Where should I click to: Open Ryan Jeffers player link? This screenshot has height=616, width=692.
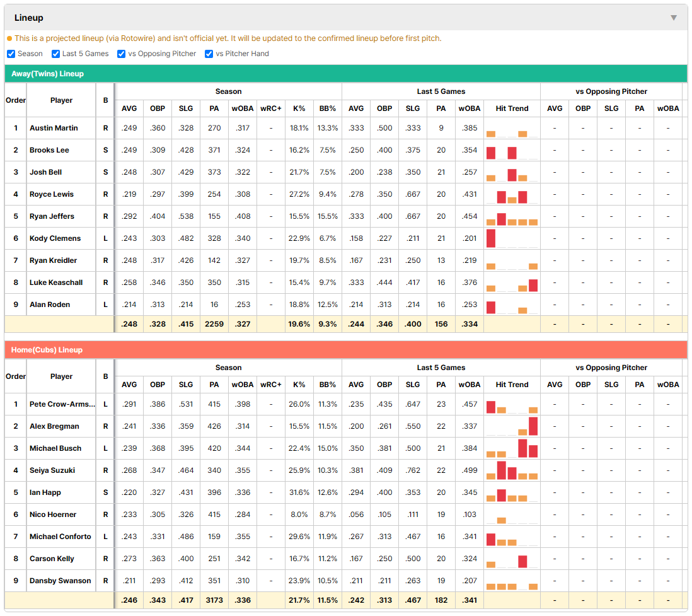click(52, 216)
